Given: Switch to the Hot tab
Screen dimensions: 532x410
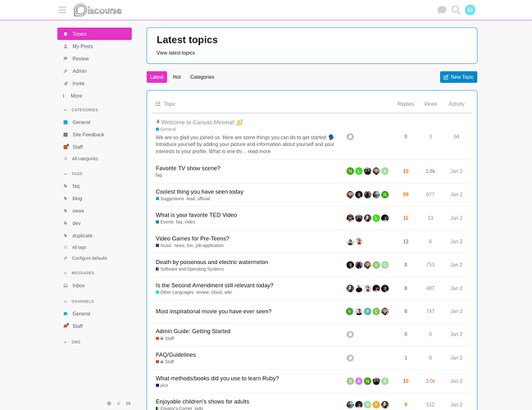Looking at the screenshot, I should point(176,77).
